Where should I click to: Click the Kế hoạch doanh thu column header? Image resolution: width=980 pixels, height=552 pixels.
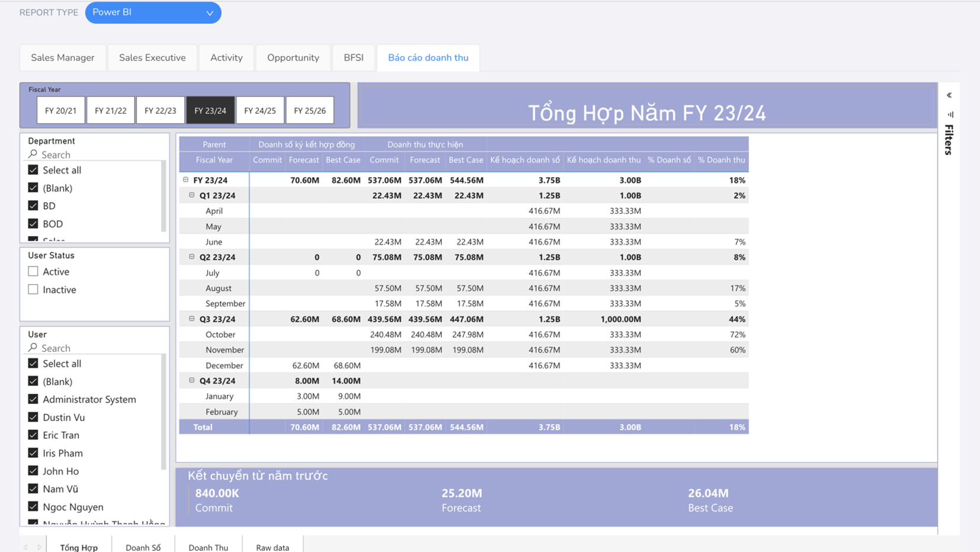coord(604,160)
